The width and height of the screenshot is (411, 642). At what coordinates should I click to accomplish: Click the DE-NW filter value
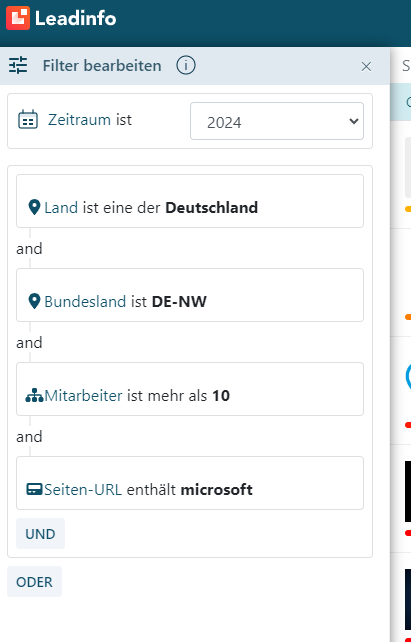coord(179,302)
